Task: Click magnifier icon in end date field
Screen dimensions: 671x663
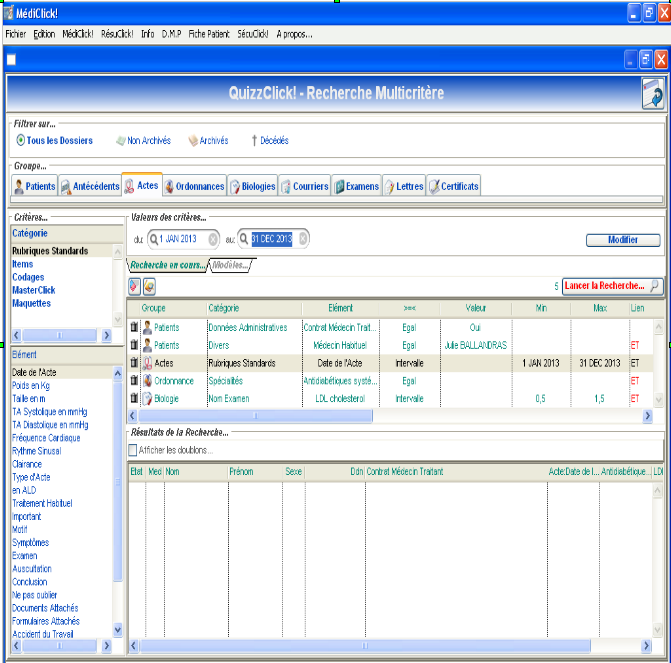Action: click(x=243, y=238)
